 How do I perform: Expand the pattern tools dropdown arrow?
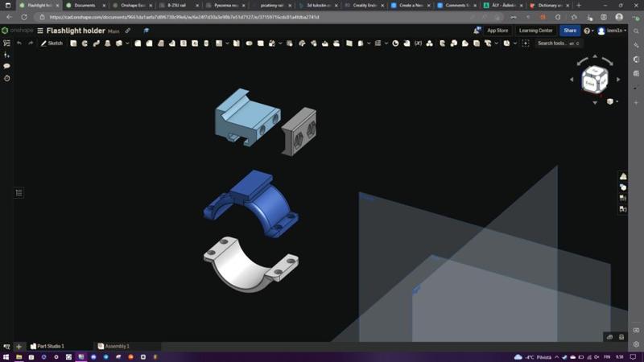click(x=227, y=43)
